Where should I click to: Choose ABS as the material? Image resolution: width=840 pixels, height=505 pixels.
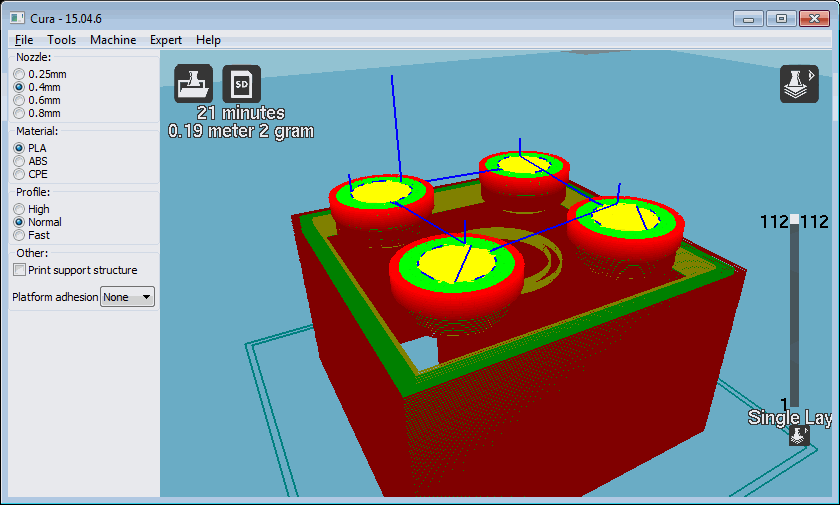pyautogui.click(x=19, y=161)
